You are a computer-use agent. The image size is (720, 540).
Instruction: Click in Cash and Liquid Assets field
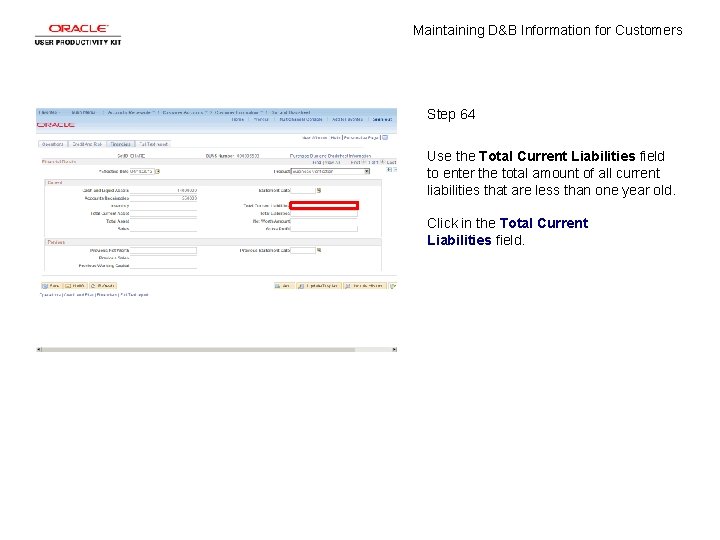point(163,190)
